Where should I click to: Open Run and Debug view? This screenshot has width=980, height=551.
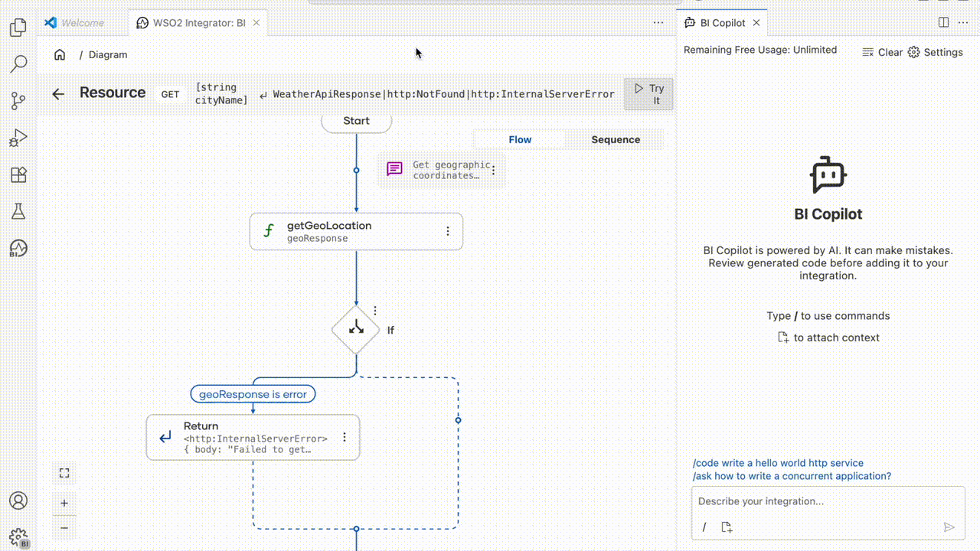pyautogui.click(x=18, y=138)
